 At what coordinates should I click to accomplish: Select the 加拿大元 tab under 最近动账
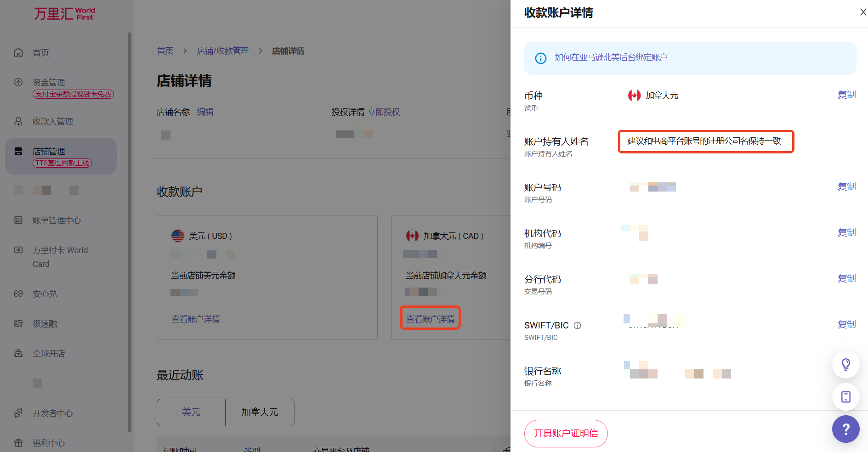coord(260,412)
